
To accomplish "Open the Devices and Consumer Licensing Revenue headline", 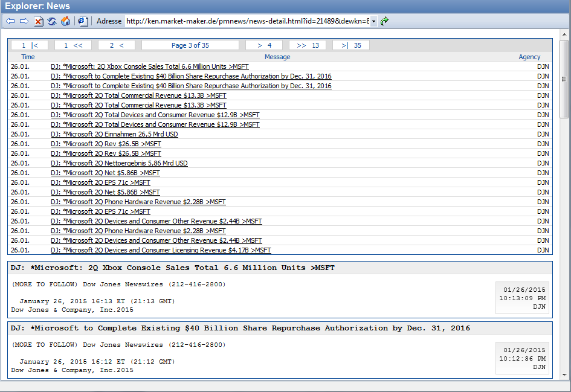I will (x=161, y=250).
